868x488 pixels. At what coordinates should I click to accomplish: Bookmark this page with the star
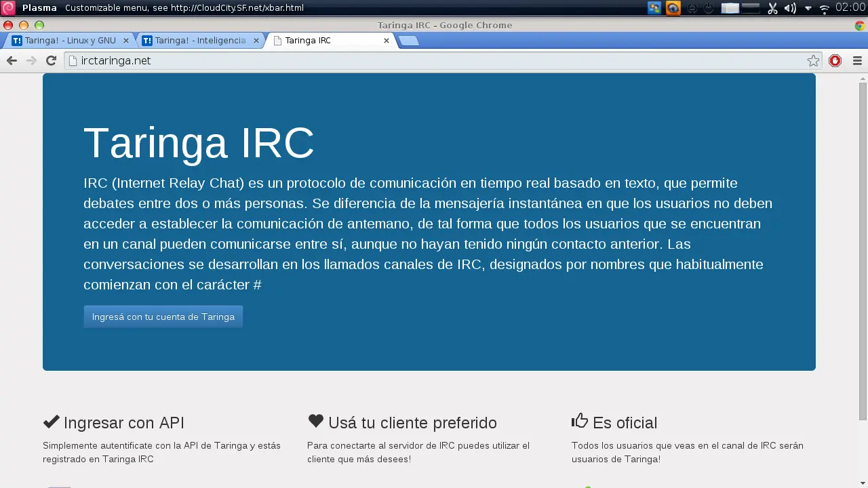pyautogui.click(x=813, y=61)
